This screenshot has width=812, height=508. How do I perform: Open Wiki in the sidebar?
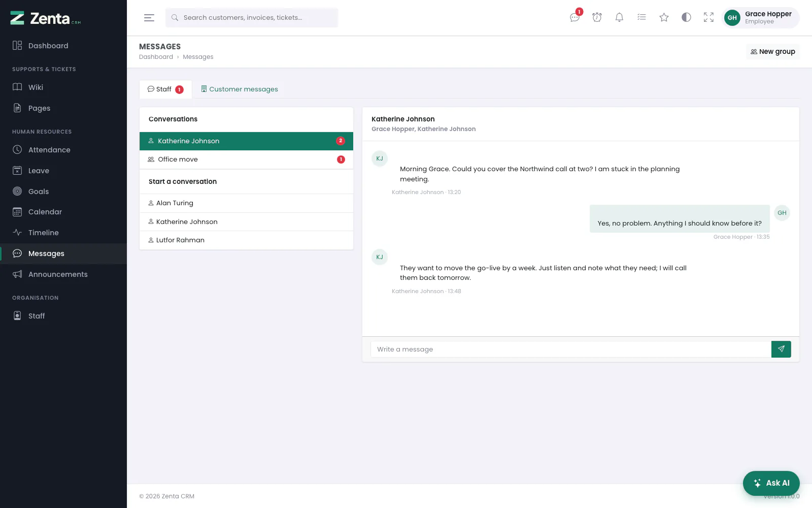[63, 87]
